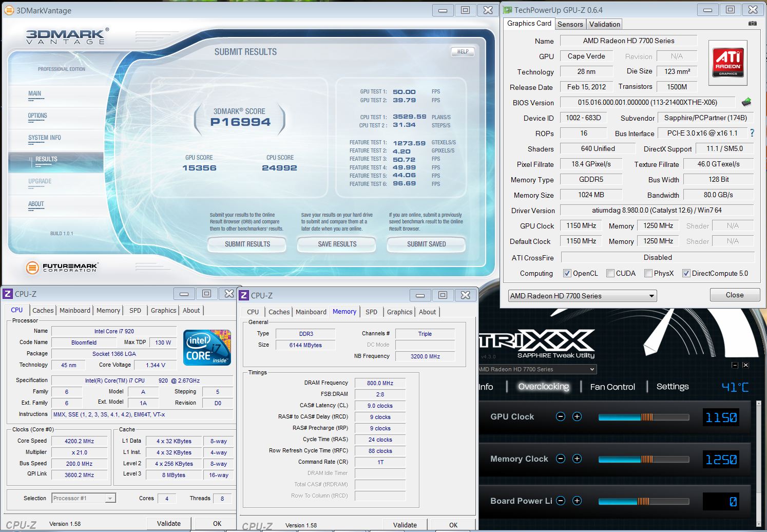Click the GPU-Z screenshot camera icon

click(753, 24)
